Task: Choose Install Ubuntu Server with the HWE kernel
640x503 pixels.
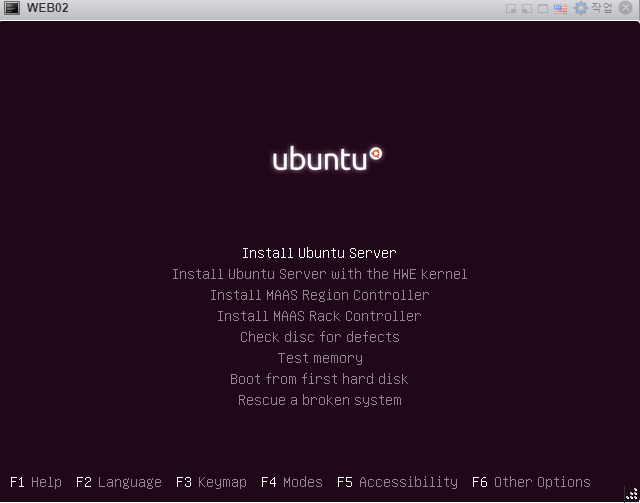Action: point(320,274)
